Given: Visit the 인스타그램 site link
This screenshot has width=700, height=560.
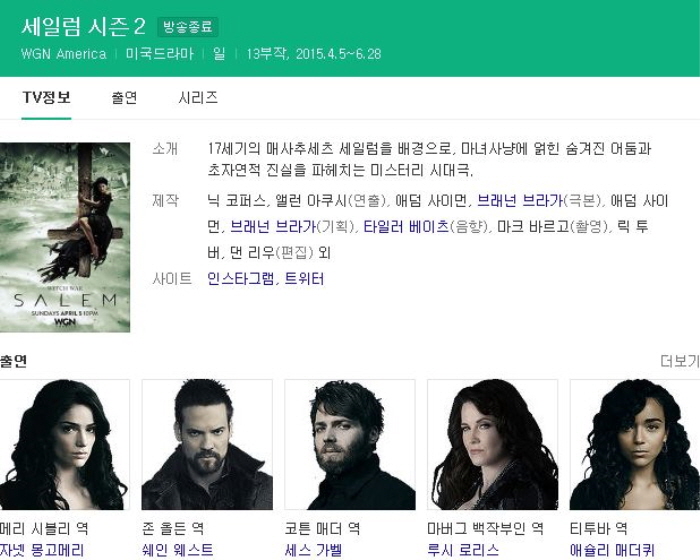Looking at the screenshot, I should coord(241,279).
